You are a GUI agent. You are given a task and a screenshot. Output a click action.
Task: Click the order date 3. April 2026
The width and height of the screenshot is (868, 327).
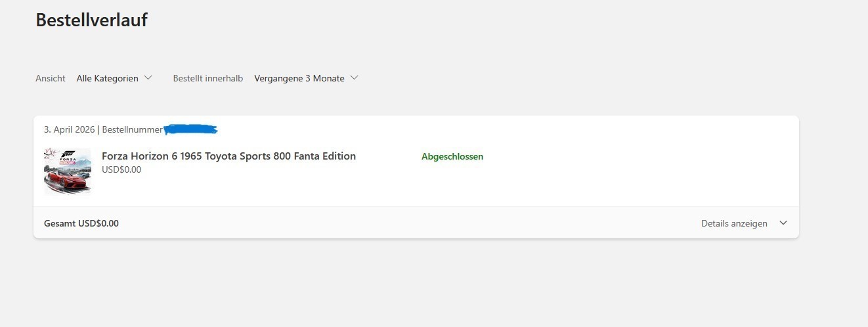click(70, 129)
